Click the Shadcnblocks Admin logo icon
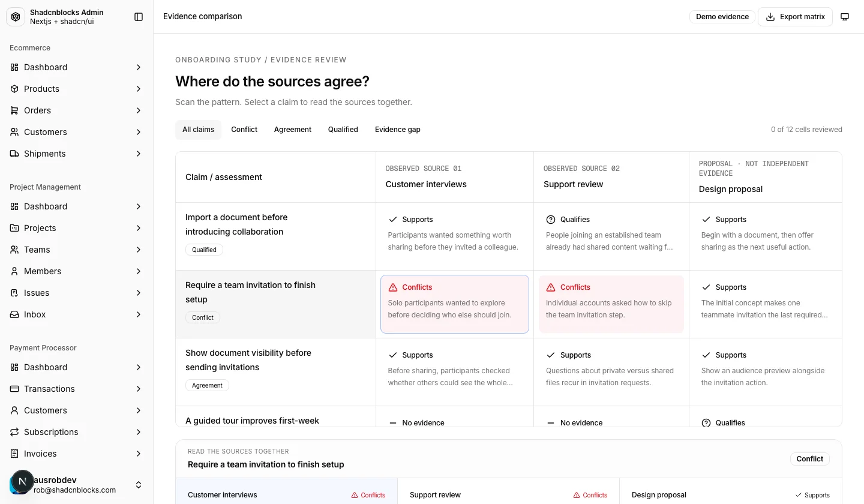Screen dimensions: 864x504 pos(16,17)
